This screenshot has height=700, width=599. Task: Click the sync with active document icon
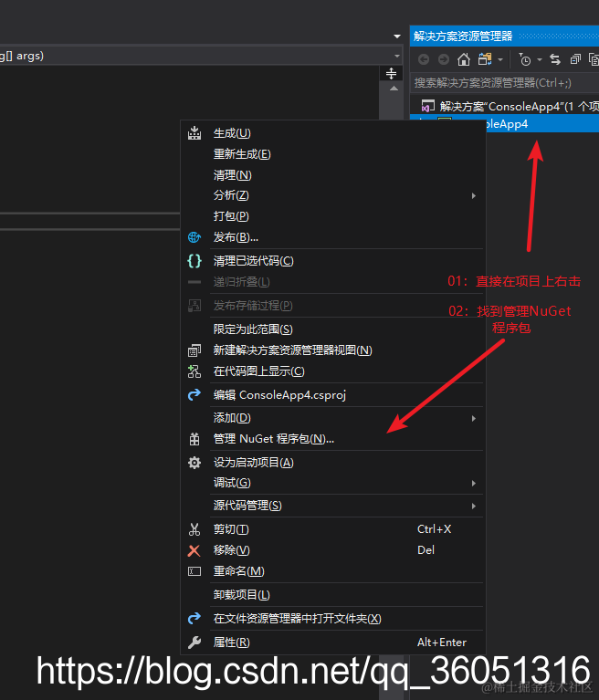point(555,59)
